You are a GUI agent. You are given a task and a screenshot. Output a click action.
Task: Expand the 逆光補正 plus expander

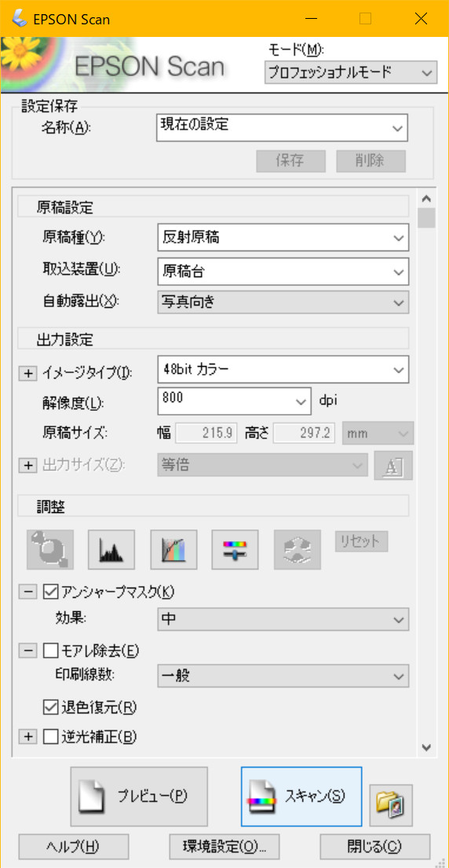click(27, 737)
